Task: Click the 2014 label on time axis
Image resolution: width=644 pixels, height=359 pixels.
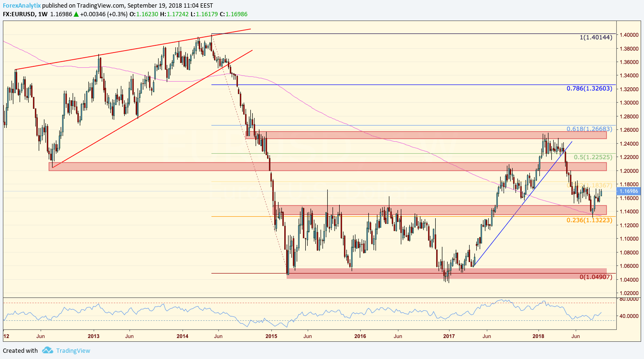Action: point(182,336)
